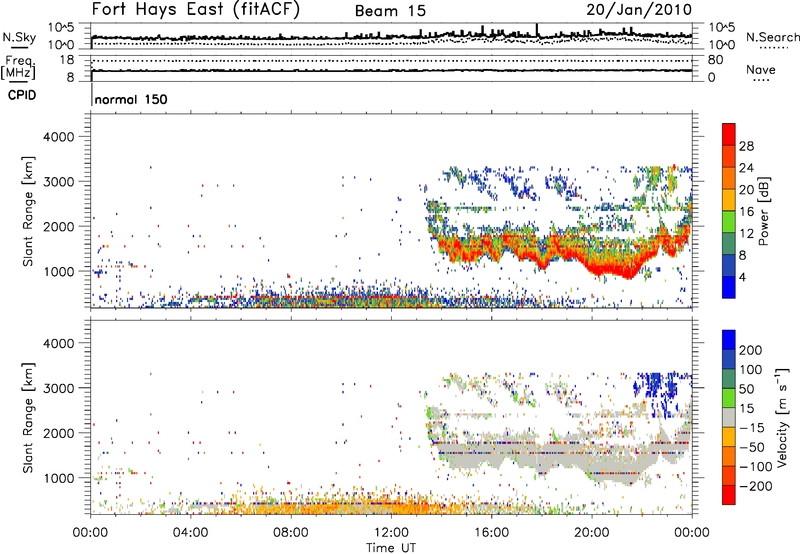Pick the blue top segment of velocity colorbar
The width and height of the screenshot is (800, 554).
pyautogui.click(x=729, y=340)
